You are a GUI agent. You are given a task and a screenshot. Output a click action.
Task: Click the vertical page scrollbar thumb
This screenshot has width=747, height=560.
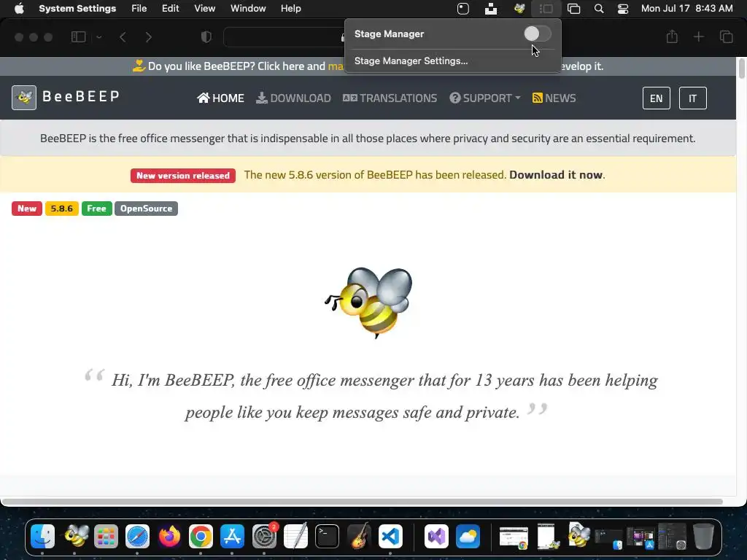tap(742, 68)
